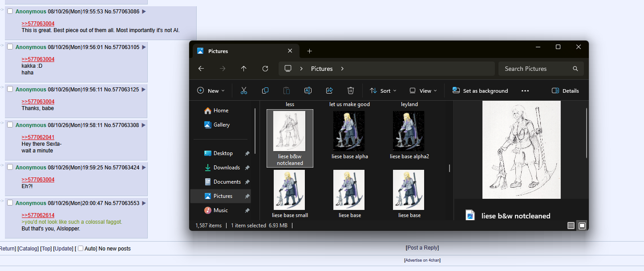644x271 pixels.
Task: Select the liese base alpha thumbnail
Action: (x=349, y=135)
